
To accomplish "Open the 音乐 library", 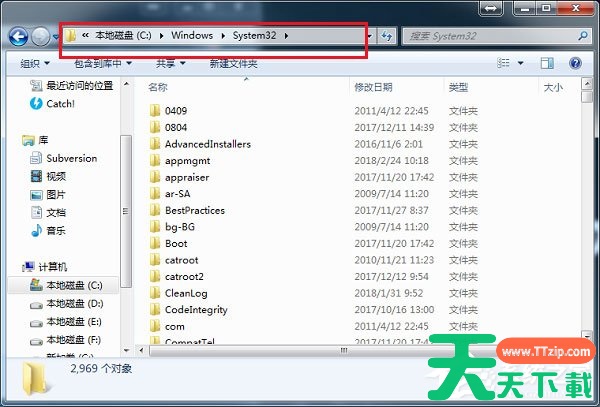I will 48,230.
